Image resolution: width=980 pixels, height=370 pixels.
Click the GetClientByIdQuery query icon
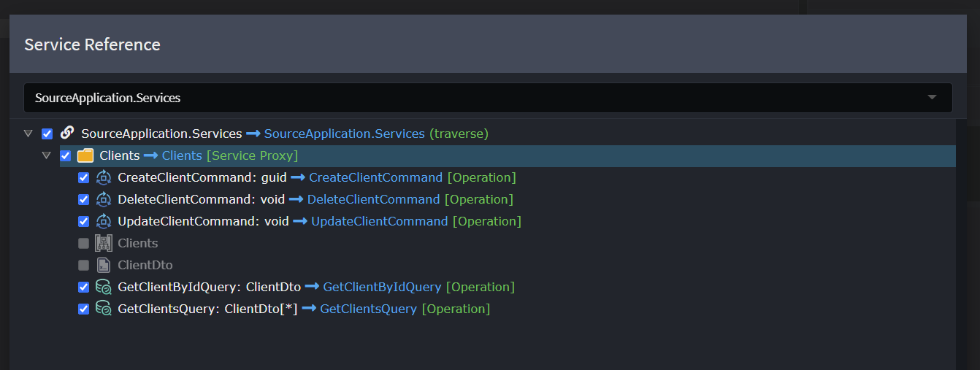tap(104, 287)
